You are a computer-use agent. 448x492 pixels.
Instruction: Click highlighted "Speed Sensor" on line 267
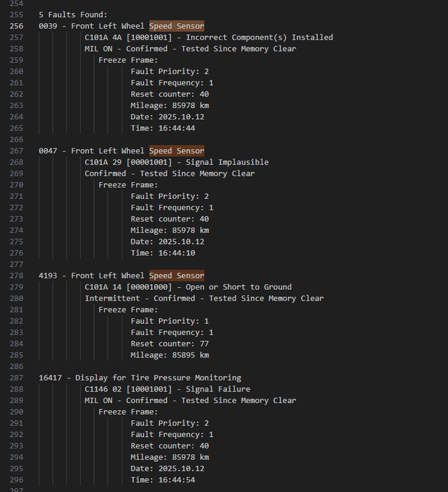[x=177, y=151]
